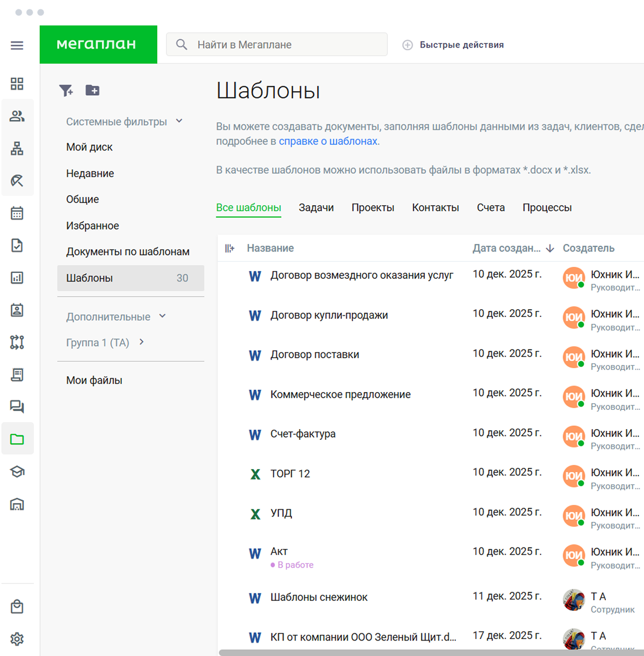Click Быстрые действия button

tap(453, 45)
